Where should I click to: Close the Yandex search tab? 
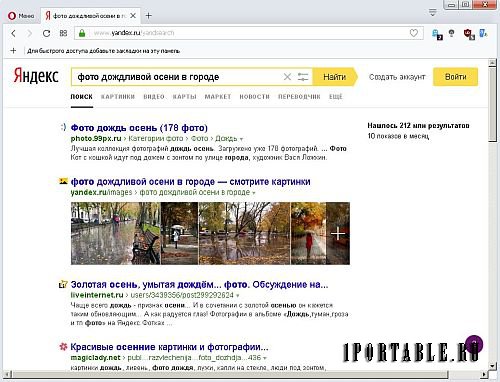pyautogui.click(x=133, y=16)
